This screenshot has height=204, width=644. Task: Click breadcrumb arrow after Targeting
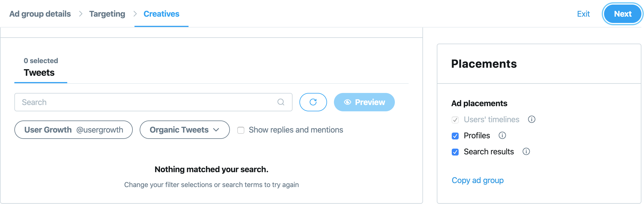click(x=135, y=14)
